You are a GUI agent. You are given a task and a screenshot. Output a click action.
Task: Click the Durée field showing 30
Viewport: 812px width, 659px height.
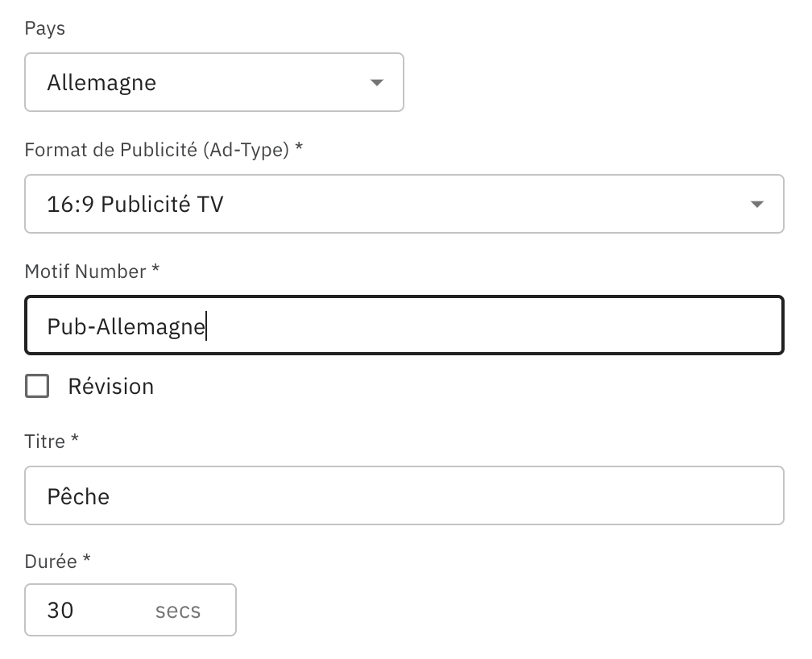(130, 610)
